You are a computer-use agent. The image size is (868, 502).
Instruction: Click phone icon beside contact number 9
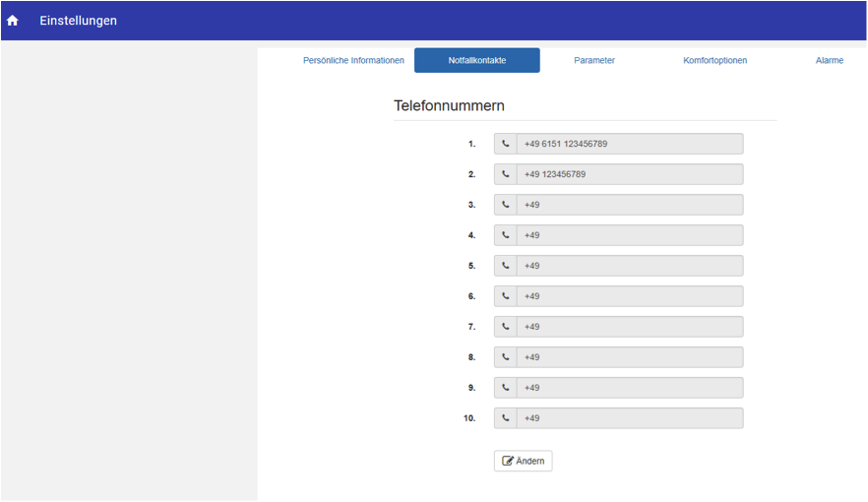click(x=506, y=388)
